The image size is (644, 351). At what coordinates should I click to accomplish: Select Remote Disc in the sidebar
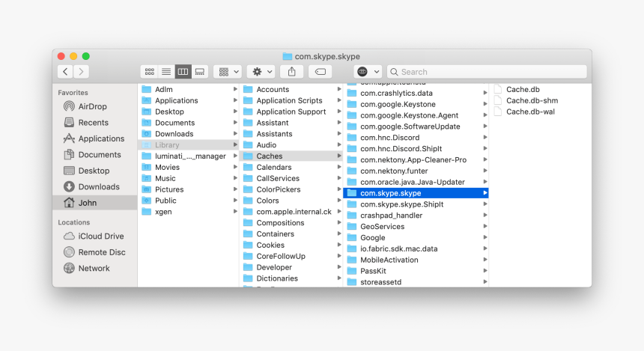click(x=94, y=252)
